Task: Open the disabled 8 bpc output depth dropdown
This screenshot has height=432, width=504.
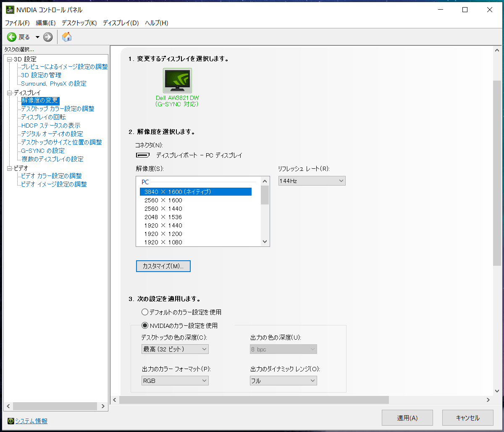Action: coord(283,349)
